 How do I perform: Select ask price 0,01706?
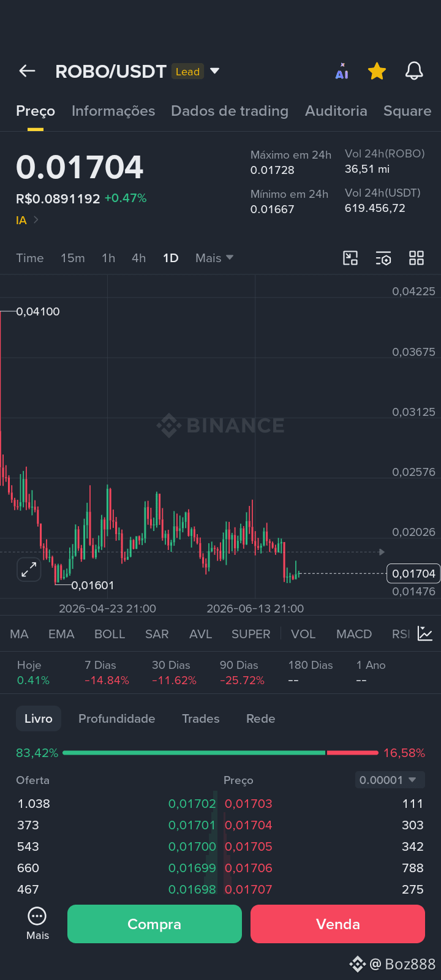(249, 868)
